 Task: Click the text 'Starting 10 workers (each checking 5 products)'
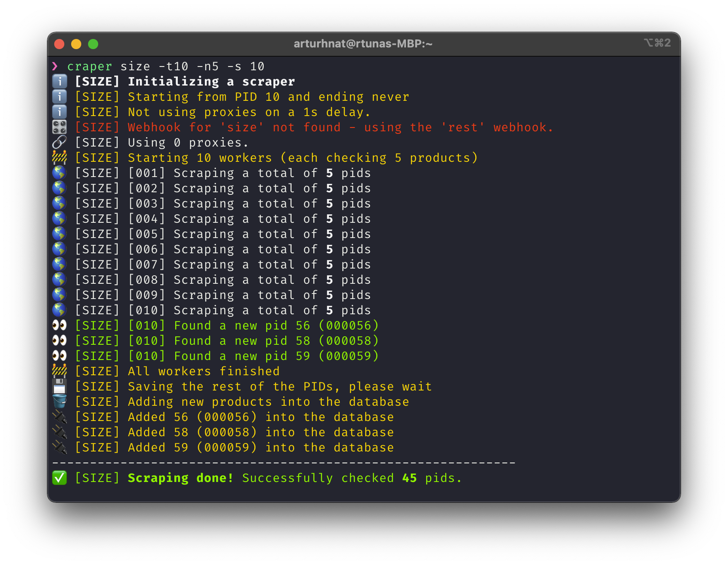tap(303, 158)
